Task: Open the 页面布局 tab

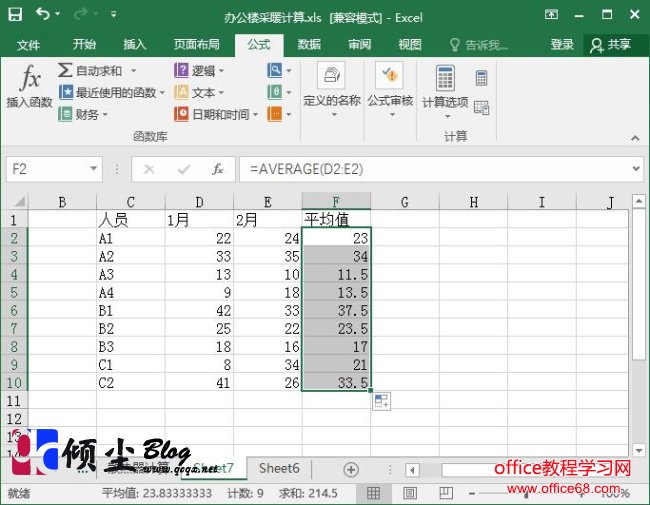Action: point(196,44)
